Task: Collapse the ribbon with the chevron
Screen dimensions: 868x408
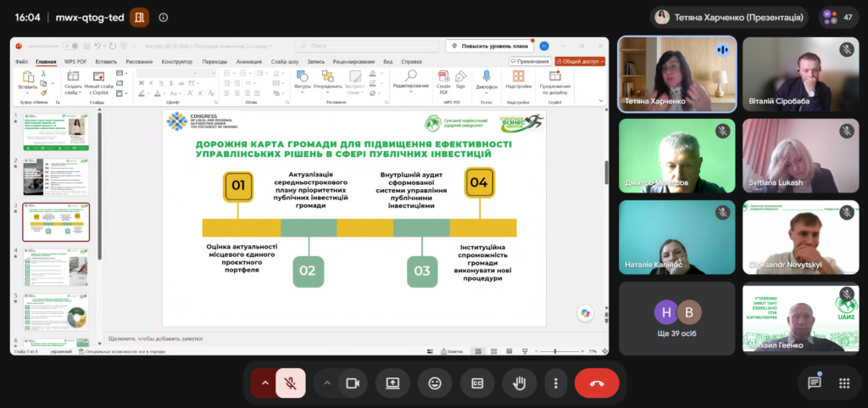Action: [601, 101]
